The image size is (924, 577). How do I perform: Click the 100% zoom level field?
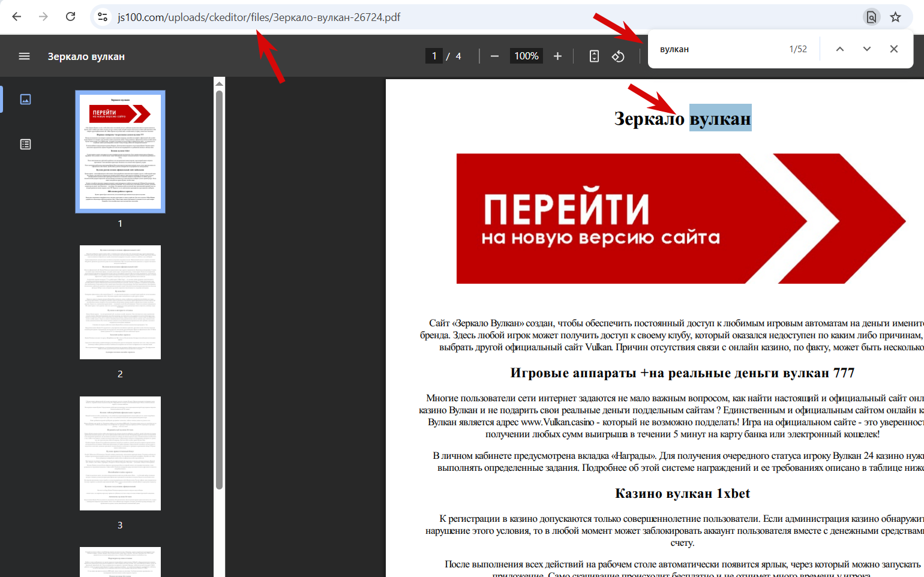coord(526,56)
